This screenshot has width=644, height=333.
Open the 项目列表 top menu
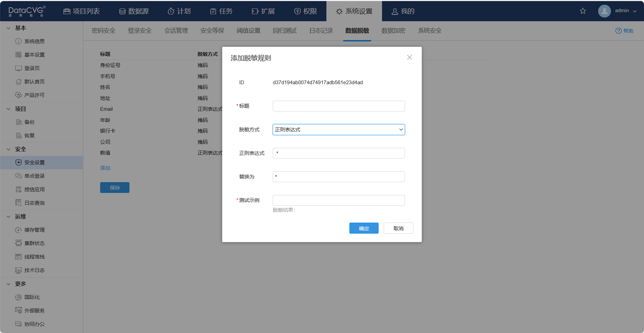[x=82, y=11]
